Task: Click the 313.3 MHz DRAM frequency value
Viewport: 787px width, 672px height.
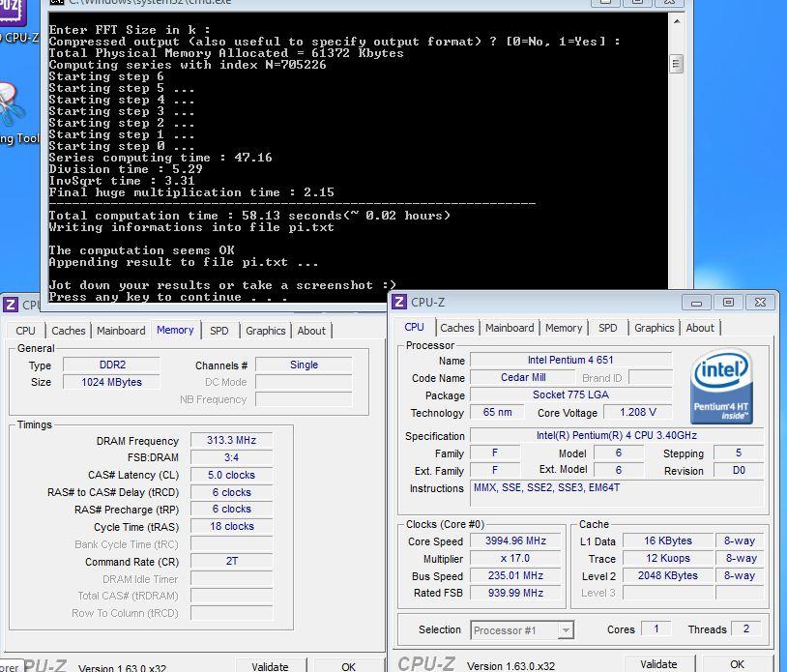Action: click(x=231, y=441)
